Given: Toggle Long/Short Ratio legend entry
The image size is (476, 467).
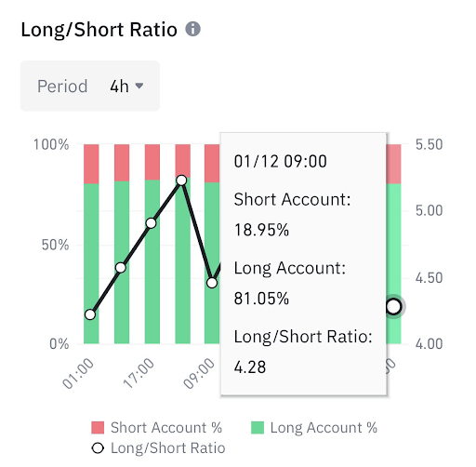Looking at the screenshot, I should (x=159, y=448).
